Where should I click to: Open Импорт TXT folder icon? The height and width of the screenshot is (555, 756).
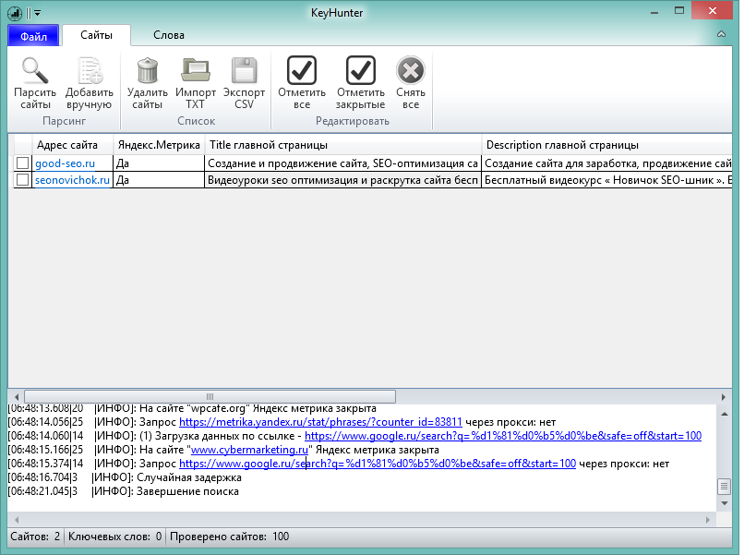coord(196,72)
